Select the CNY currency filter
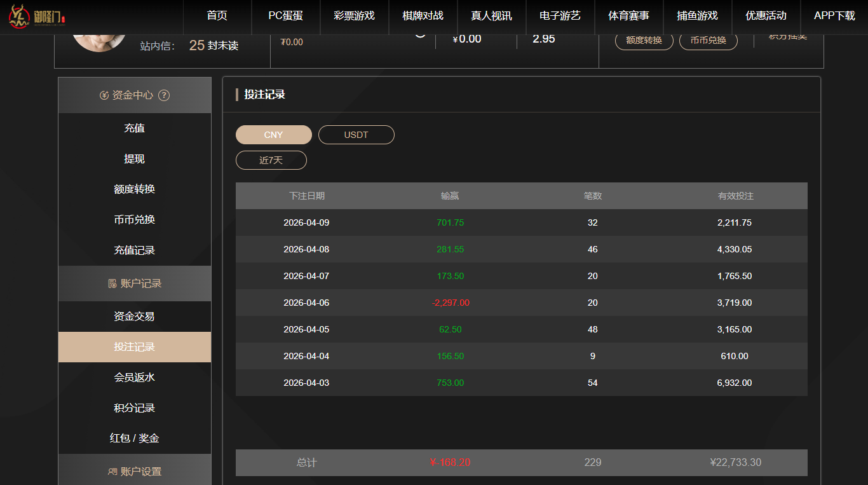The width and height of the screenshot is (868, 485). (x=273, y=134)
